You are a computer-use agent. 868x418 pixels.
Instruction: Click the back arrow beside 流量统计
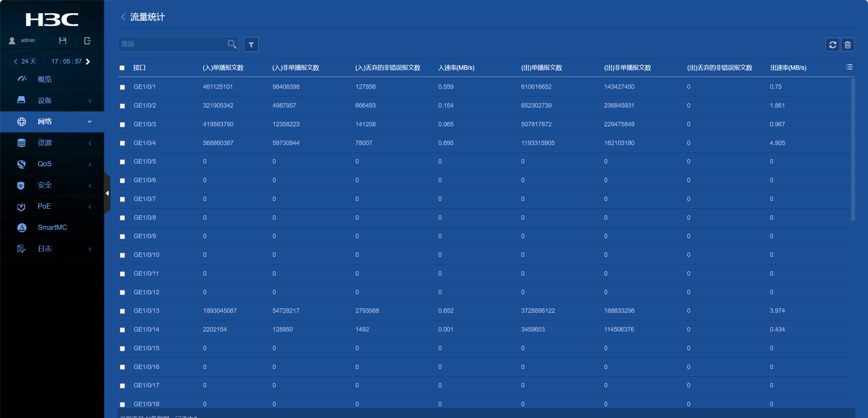(x=123, y=17)
